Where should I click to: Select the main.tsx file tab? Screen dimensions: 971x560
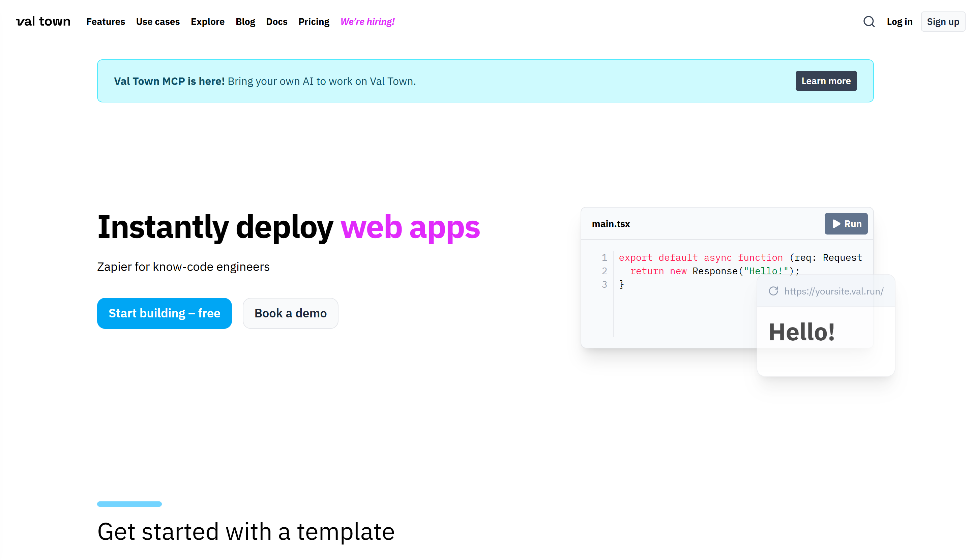[x=610, y=224]
